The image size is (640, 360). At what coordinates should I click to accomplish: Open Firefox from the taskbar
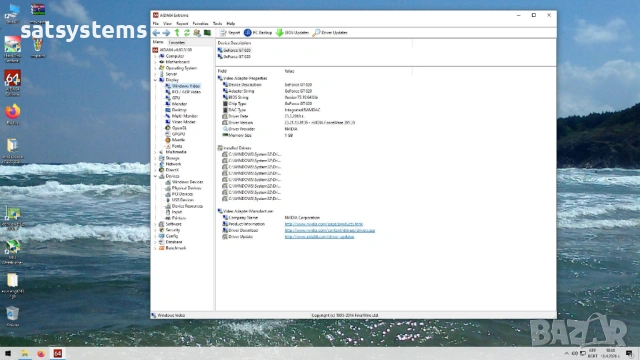pos(41,353)
